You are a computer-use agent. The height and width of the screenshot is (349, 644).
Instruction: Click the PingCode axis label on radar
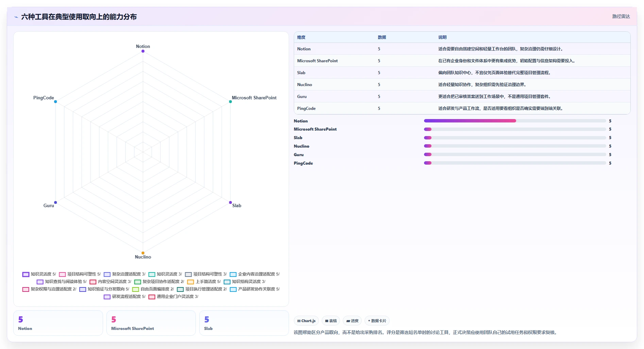click(x=44, y=98)
